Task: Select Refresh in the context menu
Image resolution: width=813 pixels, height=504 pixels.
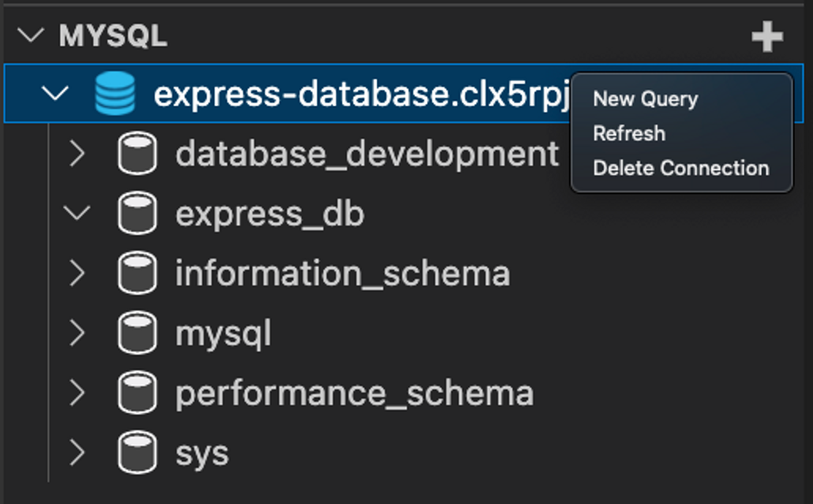Action: tap(629, 133)
